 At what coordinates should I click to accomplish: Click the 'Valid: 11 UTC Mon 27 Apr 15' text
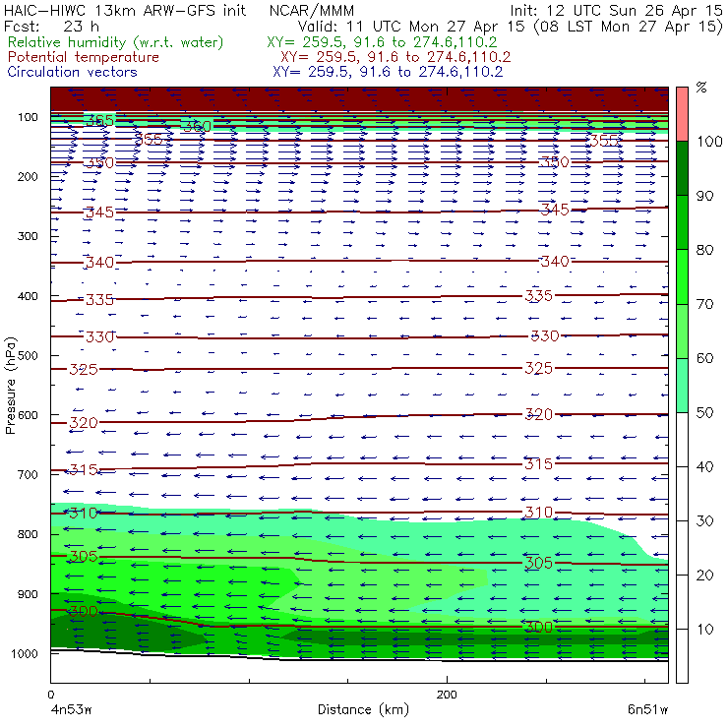coord(413,27)
